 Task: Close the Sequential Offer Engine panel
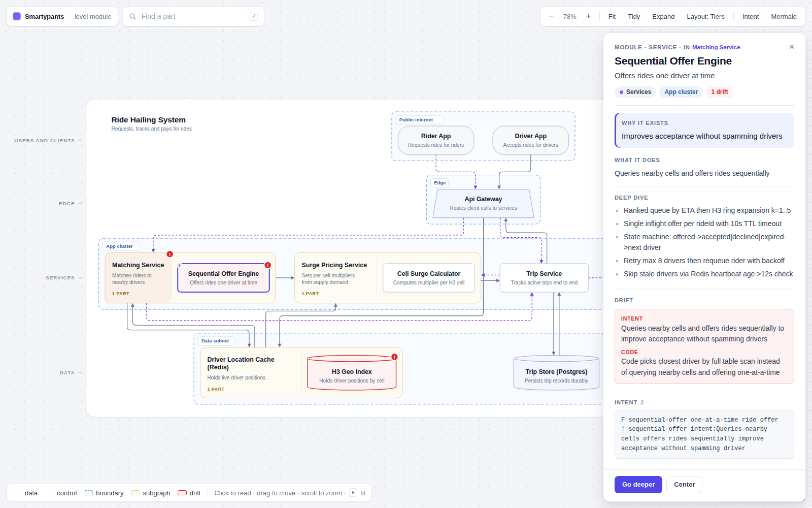[x=792, y=47]
